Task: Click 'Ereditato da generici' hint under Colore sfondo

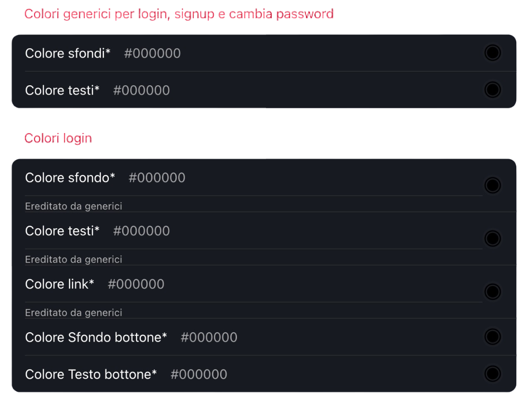Action: [x=73, y=206]
